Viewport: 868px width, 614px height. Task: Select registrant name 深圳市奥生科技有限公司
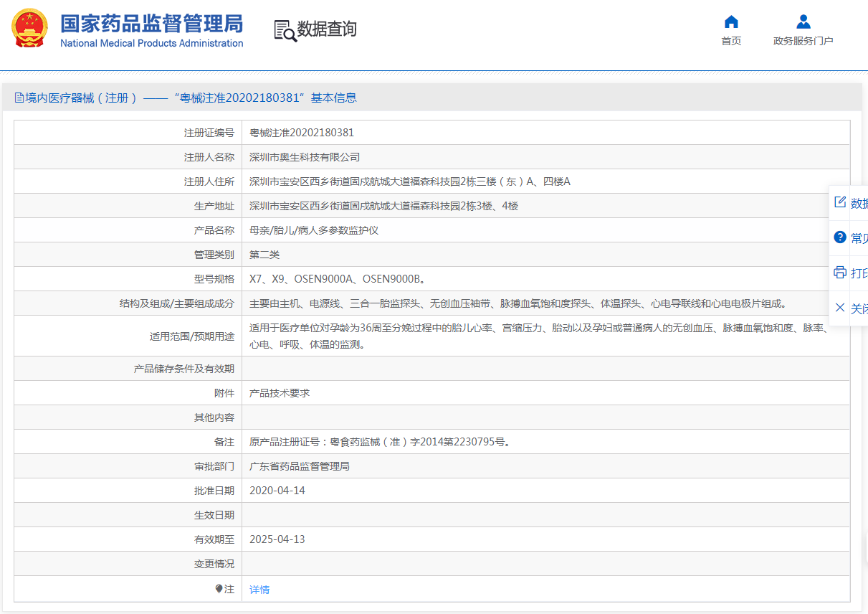click(305, 157)
